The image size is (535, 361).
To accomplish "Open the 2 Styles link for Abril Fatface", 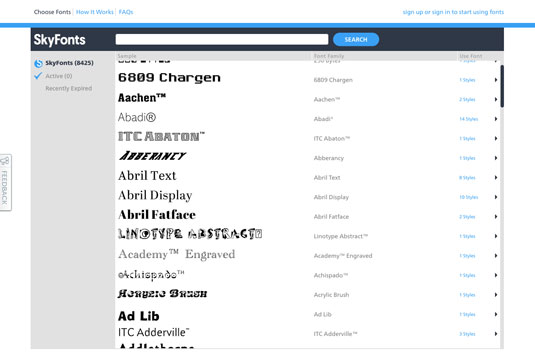I will tap(467, 217).
